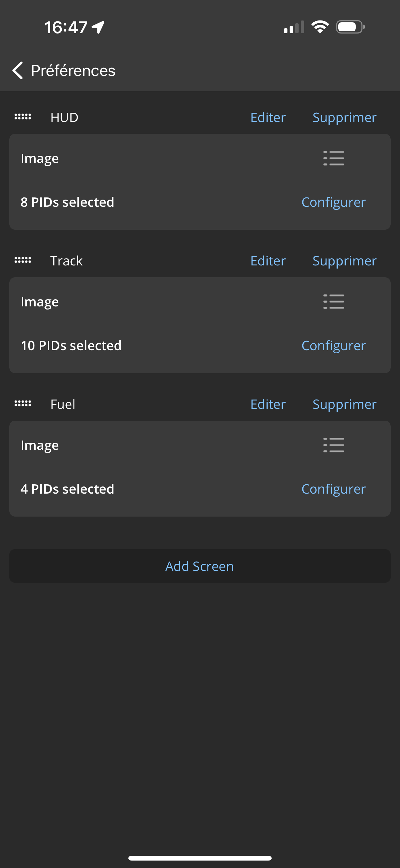Click Editer for the Fuel screen

[x=268, y=404]
